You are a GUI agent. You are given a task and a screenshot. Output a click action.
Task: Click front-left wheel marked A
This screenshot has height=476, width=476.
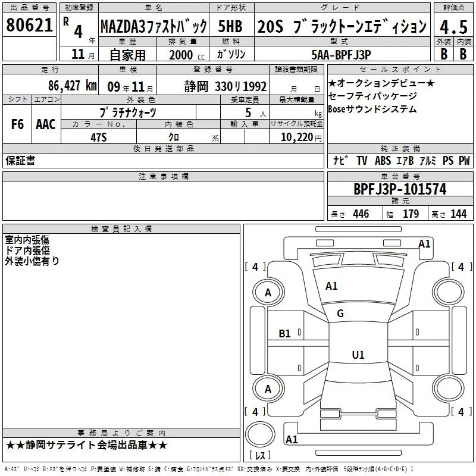pyautogui.click(x=268, y=292)
